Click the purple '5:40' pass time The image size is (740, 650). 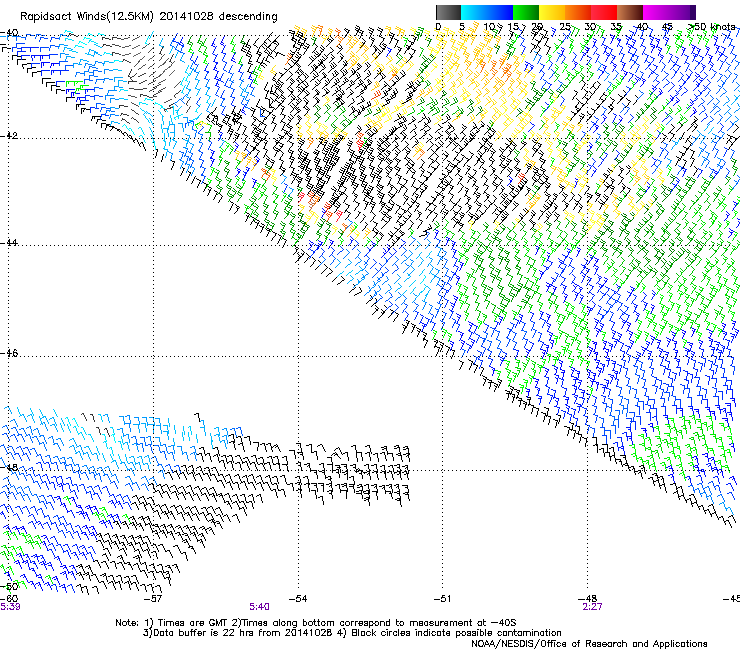pos(260,607)
